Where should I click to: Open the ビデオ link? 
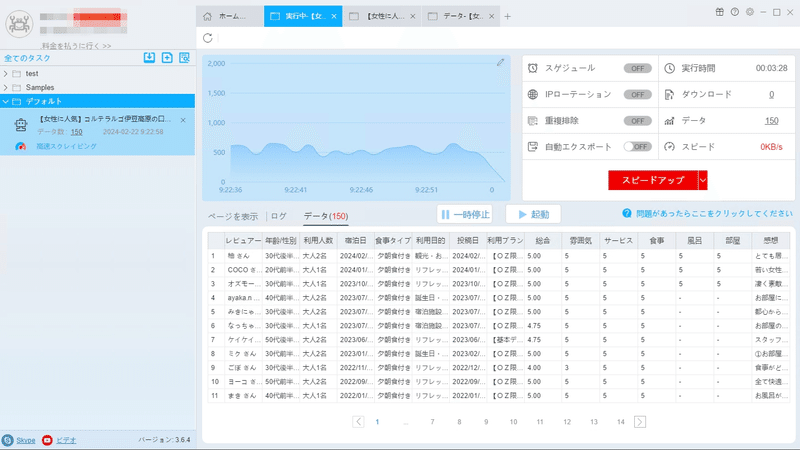66,440
